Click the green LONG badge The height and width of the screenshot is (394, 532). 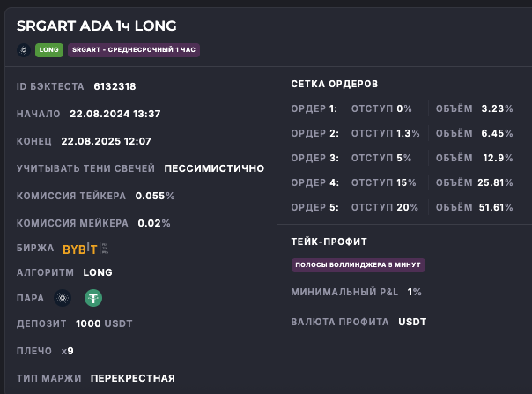pyautogui.click(x=49, y=50)
